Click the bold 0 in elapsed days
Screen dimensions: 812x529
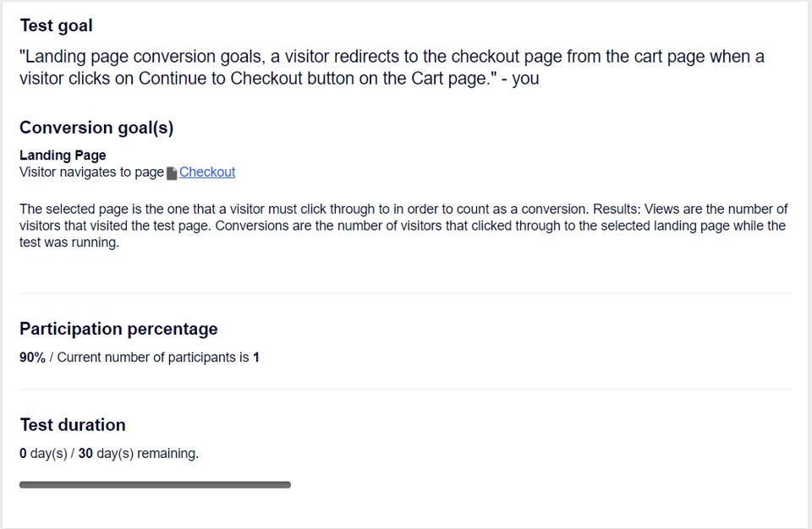coord(23,454)
